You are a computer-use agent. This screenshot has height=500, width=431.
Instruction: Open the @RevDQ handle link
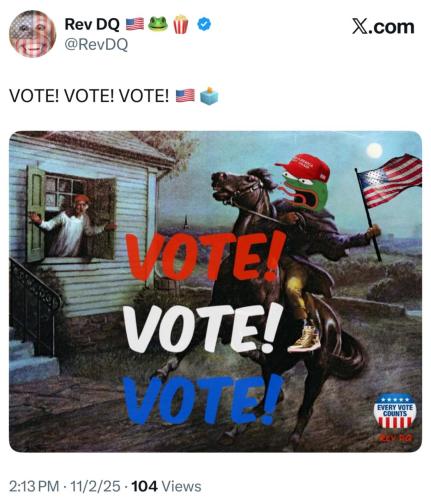click(96, 44)
